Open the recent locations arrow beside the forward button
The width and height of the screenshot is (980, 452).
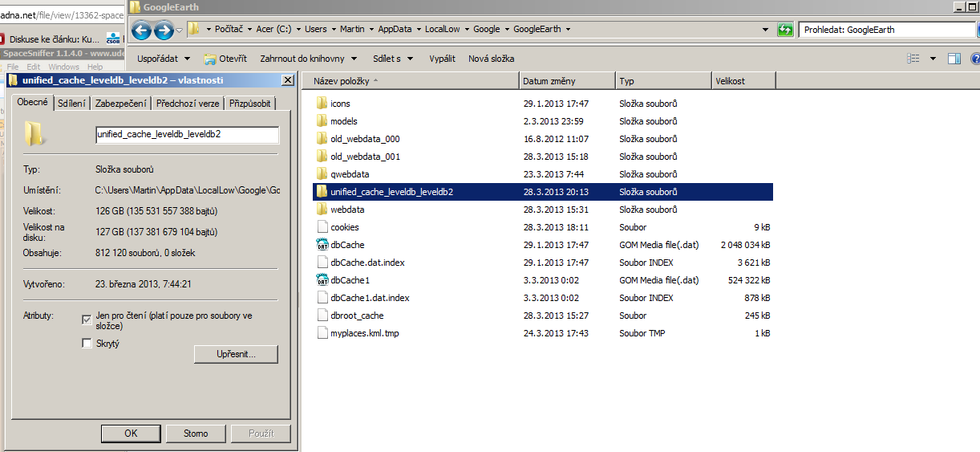tap(180, 30)
